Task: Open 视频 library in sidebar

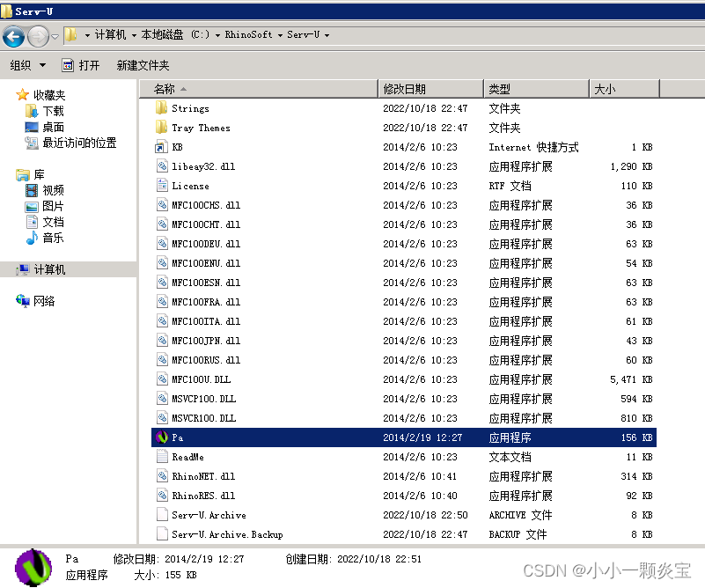Action: click(x=45, y=190)
